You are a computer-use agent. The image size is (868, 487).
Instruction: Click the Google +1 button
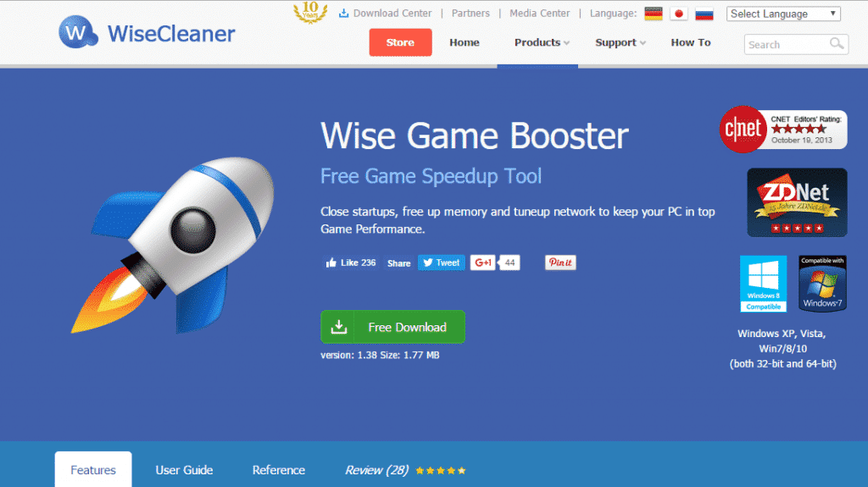(x=482, y=263)
